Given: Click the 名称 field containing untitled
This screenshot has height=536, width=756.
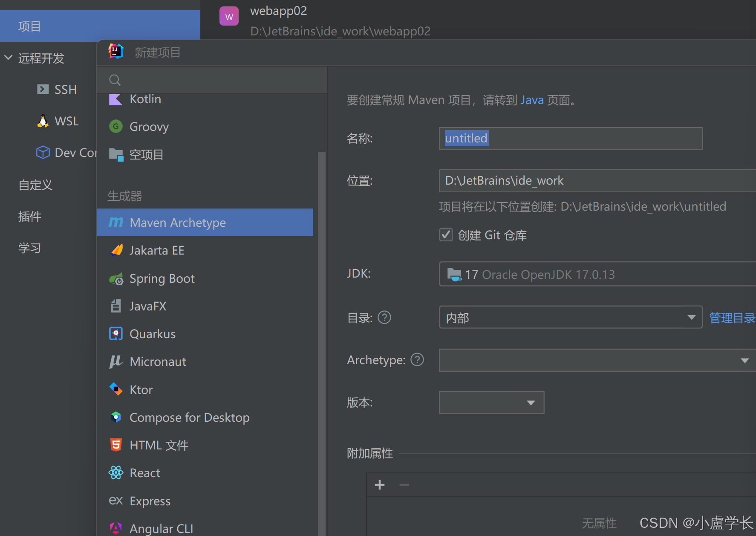Looking at the screenshot, I should [570, 138].
